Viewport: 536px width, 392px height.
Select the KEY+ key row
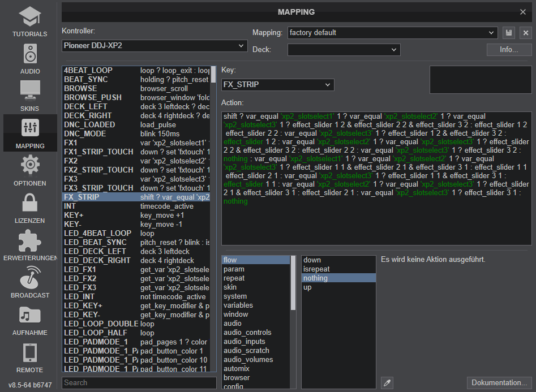coord(136,216)
